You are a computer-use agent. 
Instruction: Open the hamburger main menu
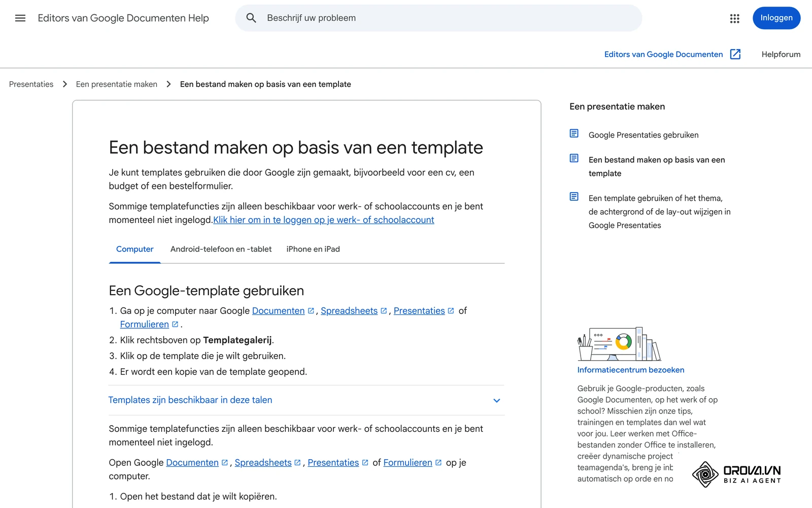(20, 18)
